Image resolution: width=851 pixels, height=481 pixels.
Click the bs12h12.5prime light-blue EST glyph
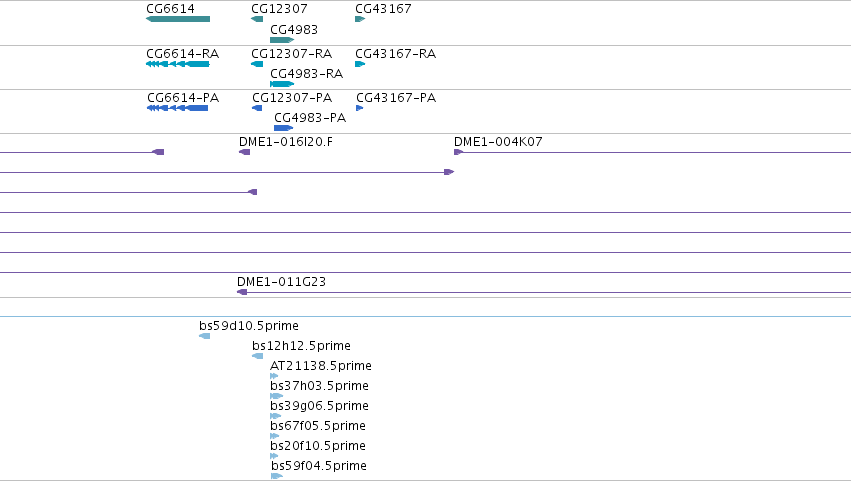pos(258,356)
